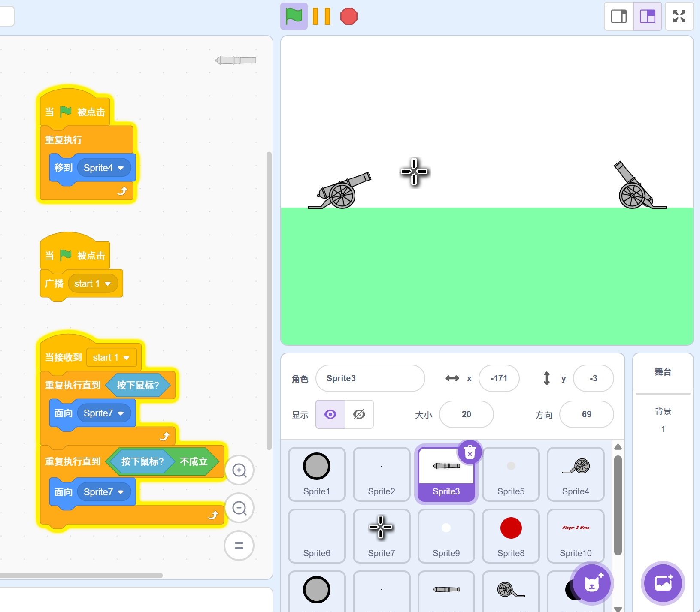Screen dimensions: 700x612
Task: Open the start 1 dropdown in receive block
Action: point(126,358)
